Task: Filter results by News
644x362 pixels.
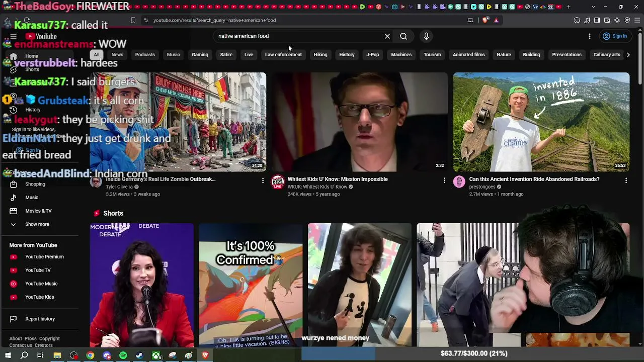Action: [x=117, y=55]
